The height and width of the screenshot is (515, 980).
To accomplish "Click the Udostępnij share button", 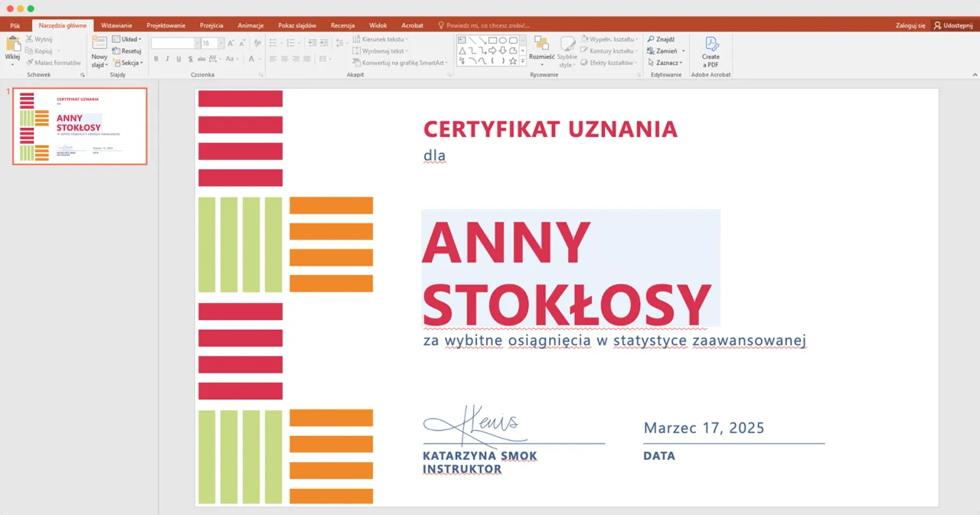I will click(953, 25).
